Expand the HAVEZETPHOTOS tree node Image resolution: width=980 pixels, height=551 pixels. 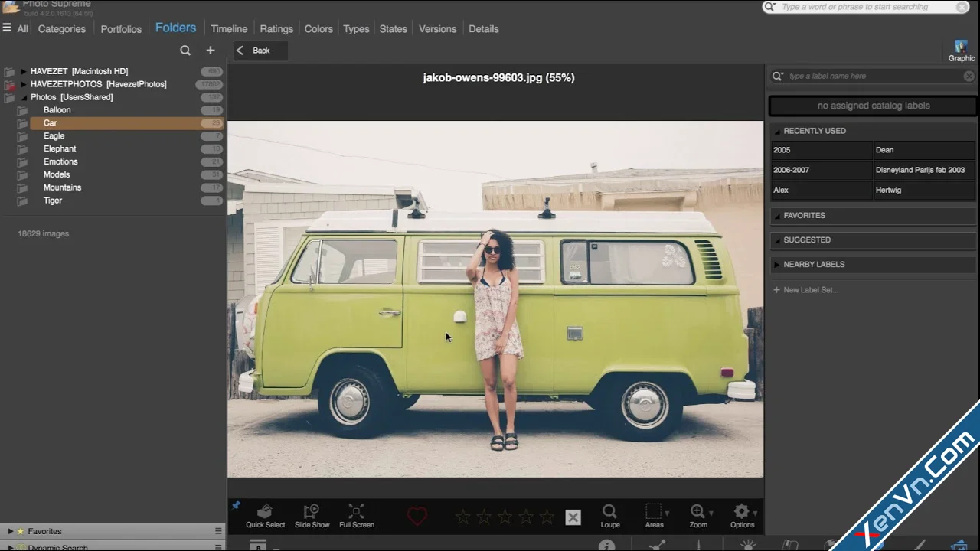(24, 84)
